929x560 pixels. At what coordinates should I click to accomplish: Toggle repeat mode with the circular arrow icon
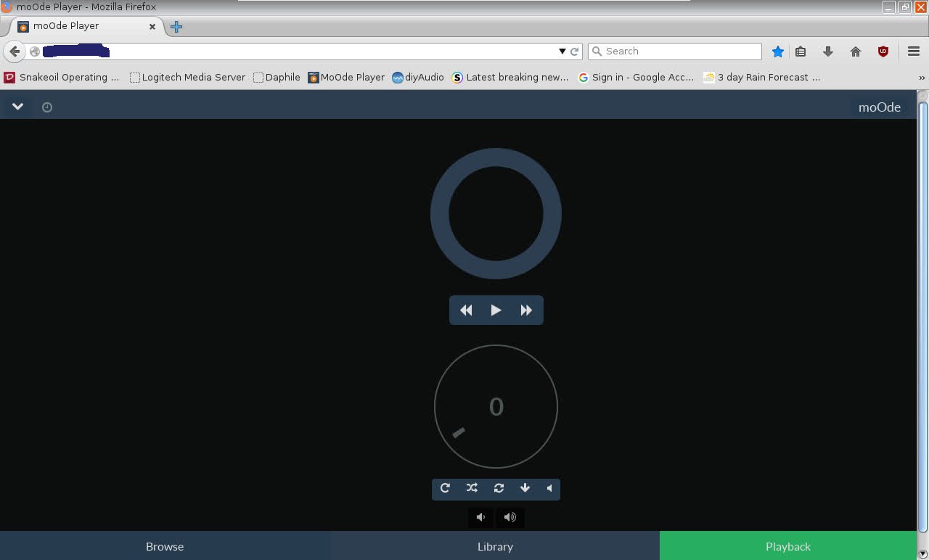tap(445, 488)
